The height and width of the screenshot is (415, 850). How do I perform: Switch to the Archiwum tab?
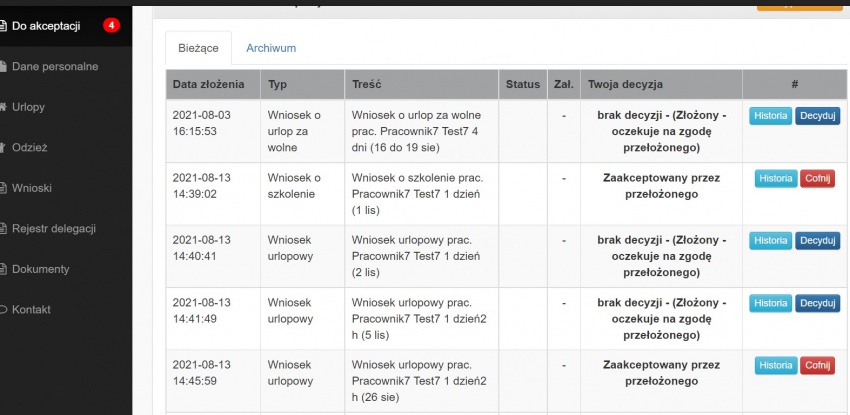point(271,48)
